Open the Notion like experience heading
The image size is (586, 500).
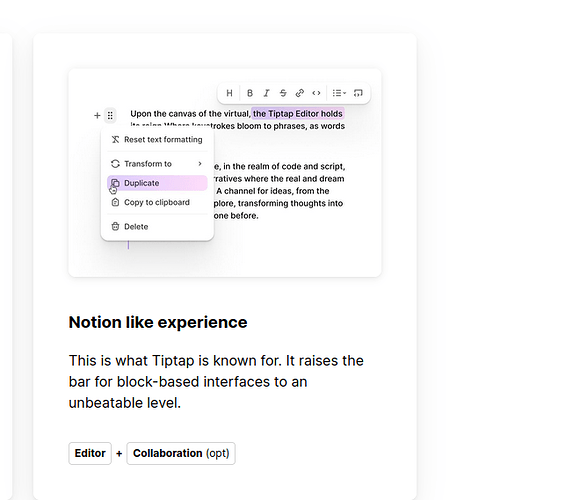pos(158,322)
